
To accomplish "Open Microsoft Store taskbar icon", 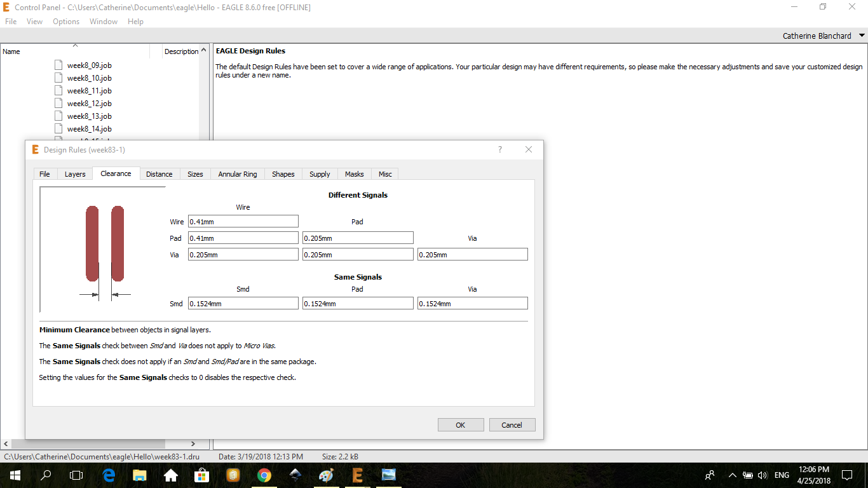I will coord(202,475).
